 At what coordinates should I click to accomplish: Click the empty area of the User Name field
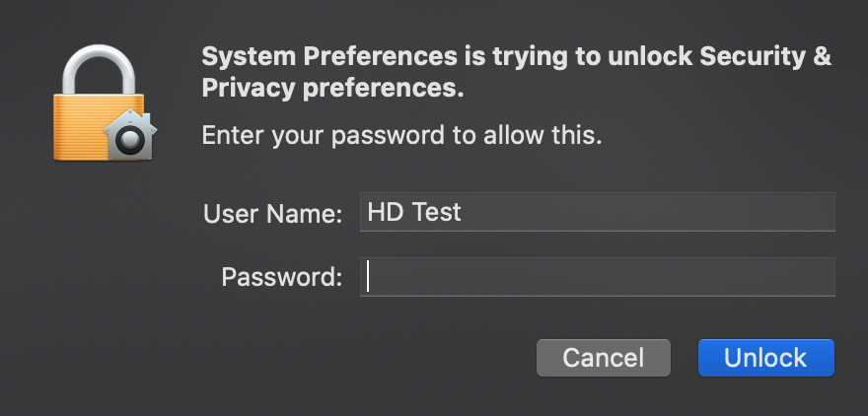(x=648, y=212)
